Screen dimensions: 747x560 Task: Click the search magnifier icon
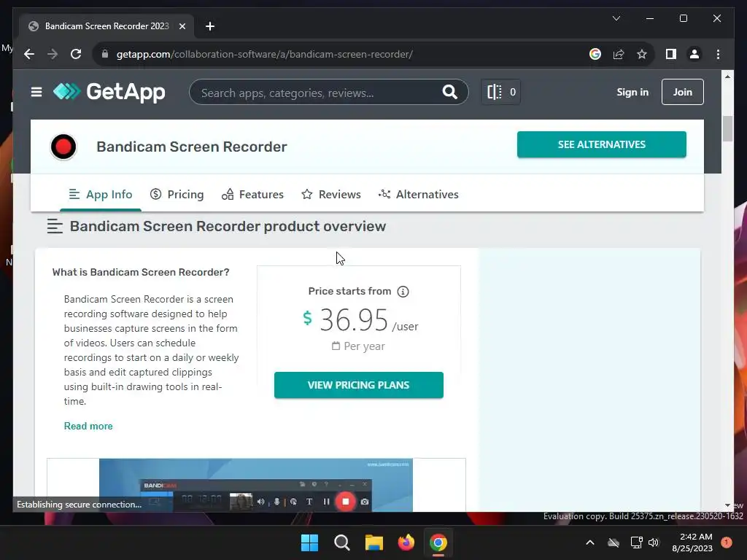click(449, 92)
